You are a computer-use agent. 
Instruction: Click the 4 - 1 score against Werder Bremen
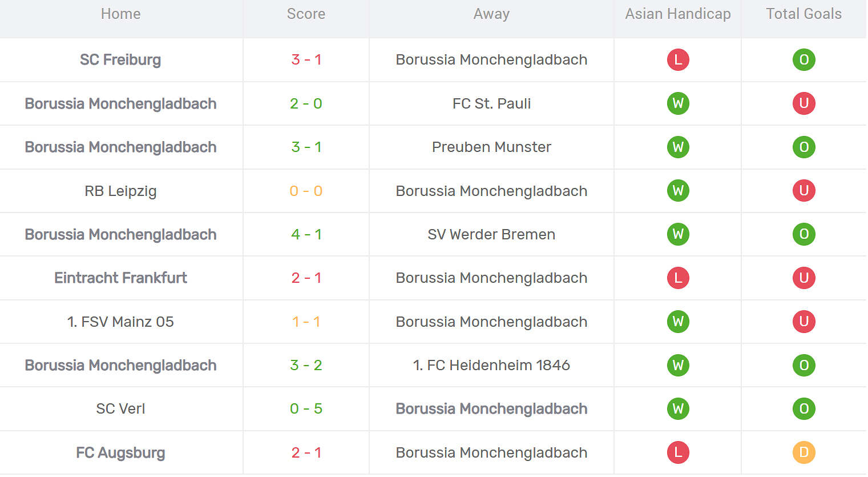pos(306,234)
